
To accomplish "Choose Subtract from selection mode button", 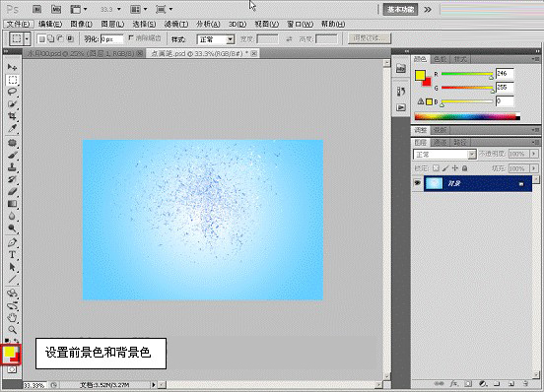I will [60, 38].
